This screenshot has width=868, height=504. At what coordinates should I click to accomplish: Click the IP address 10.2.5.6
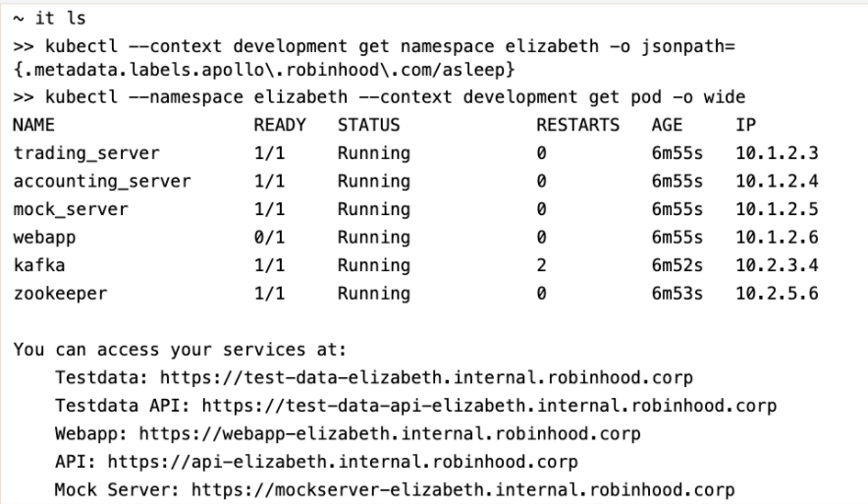pyautogui.click(x=777, y=294)
